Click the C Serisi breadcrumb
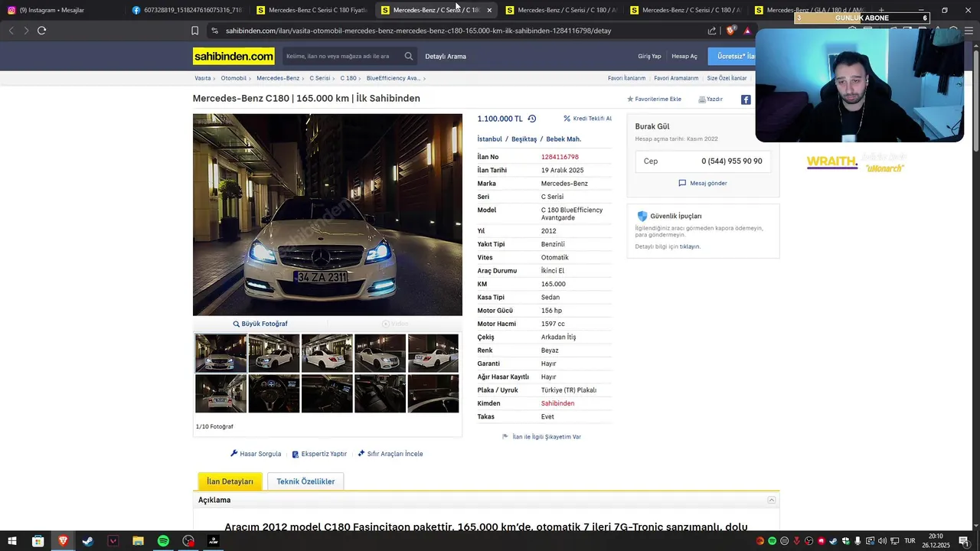This screenshot has width=980, height=551. click(x=319, y=78)
